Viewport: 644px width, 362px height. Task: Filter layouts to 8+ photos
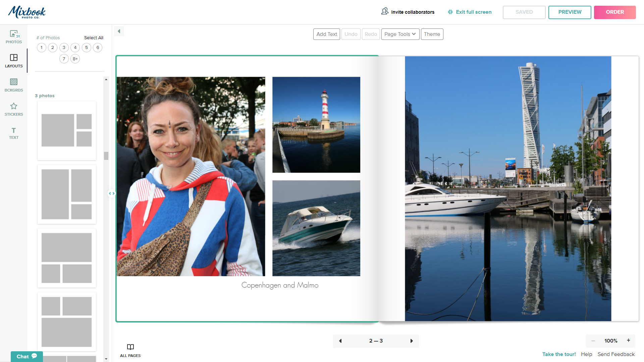(x=75, y=59)
